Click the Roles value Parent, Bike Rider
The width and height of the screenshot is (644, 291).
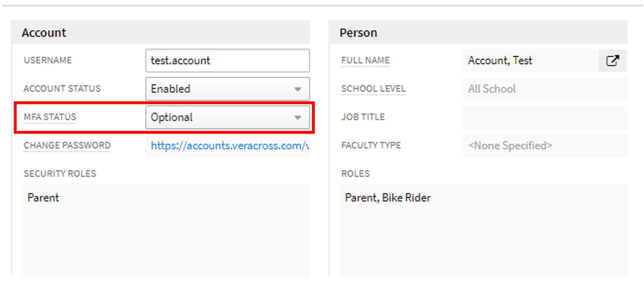tap(388, 198)
